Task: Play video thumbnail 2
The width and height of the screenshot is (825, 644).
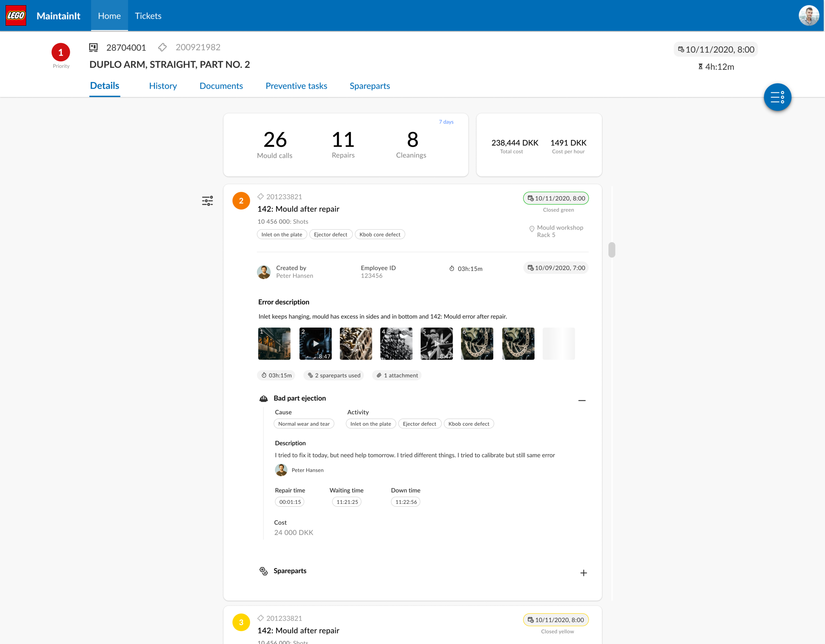Action: tap(315, 344)
